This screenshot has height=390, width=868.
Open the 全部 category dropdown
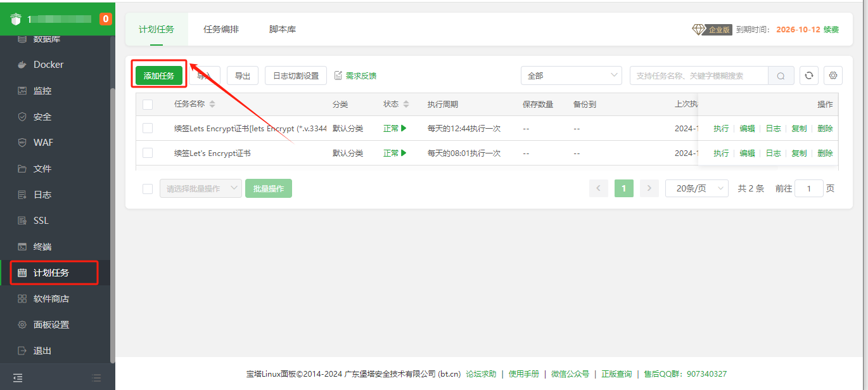pyautogui.click(x=571, y=75)
